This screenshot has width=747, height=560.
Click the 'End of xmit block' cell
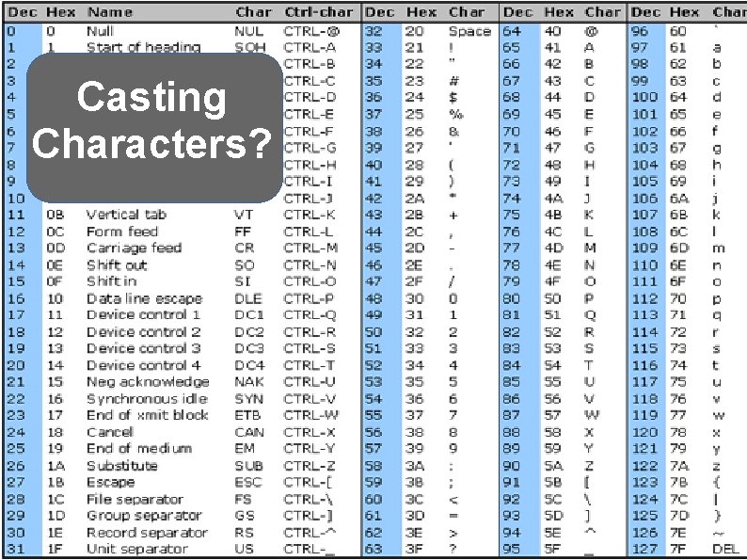[147, 415]
